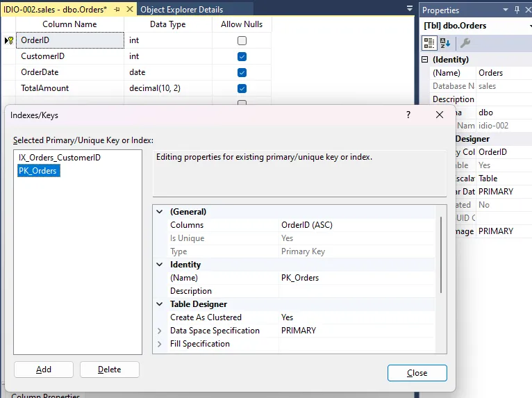Expand the Data Space Specification property
532x398 pixels.
[160, 331]
